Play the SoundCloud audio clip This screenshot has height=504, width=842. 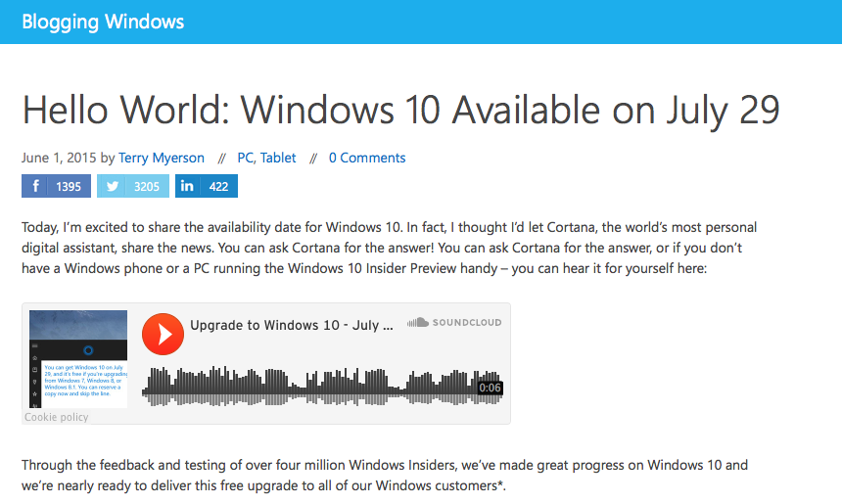pos(163,335)
